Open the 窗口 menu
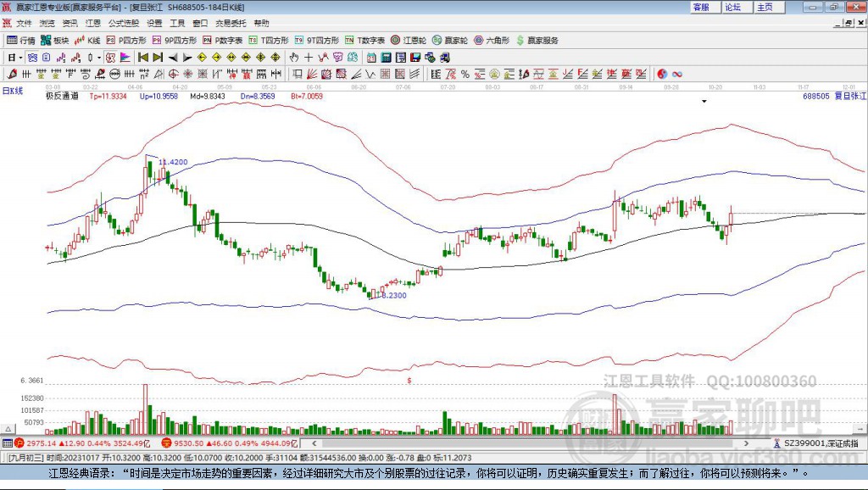Image resolution: width=868 pixels, height=490 pixels. point(200,23)
